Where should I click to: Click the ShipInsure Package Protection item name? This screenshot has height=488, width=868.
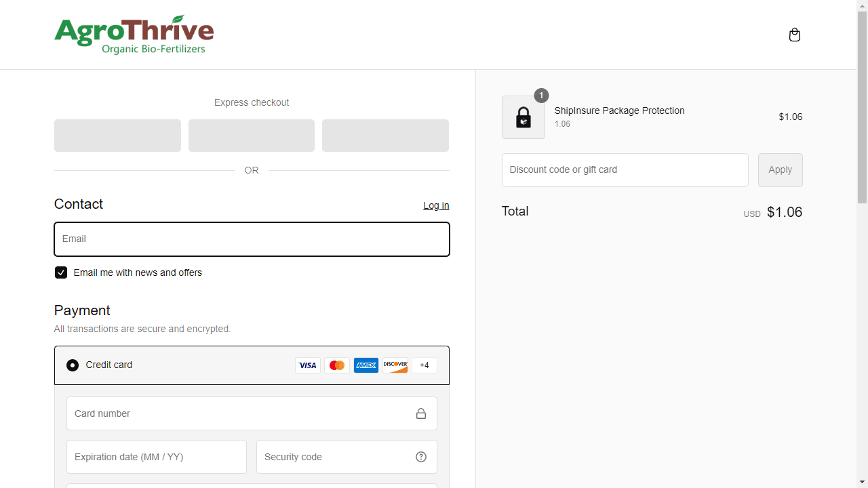tap(620, 110)
